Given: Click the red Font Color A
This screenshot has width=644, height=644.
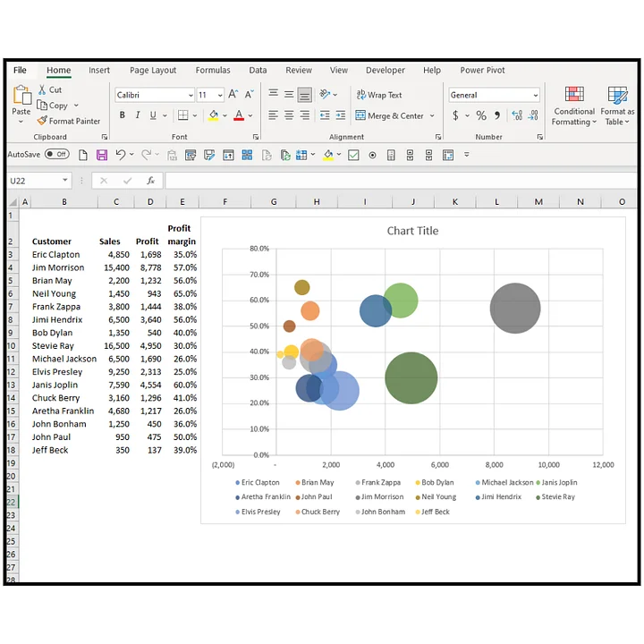Looking at the screenshot, I should point(239,115).
